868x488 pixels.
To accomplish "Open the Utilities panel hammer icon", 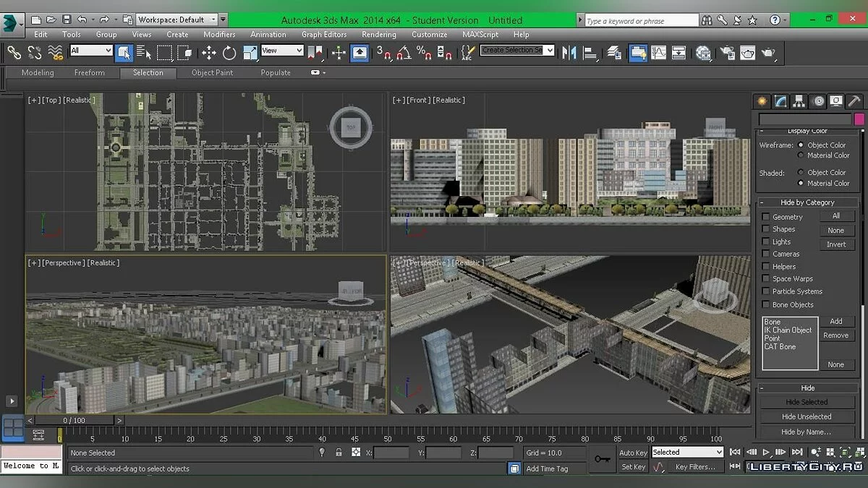I will (x=854, y=101).
